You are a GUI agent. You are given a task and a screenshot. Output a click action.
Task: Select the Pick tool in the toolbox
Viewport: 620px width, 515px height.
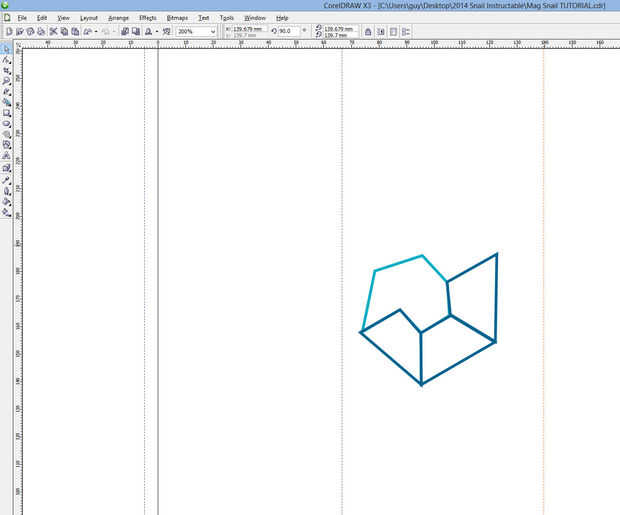pyautogui.click(x=6, y=49)
